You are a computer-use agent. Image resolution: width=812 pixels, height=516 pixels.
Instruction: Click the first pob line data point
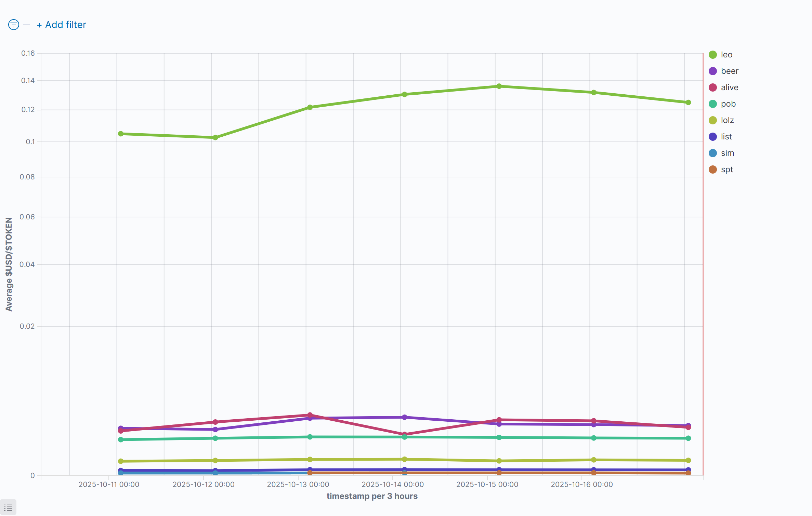coord(121,439)
